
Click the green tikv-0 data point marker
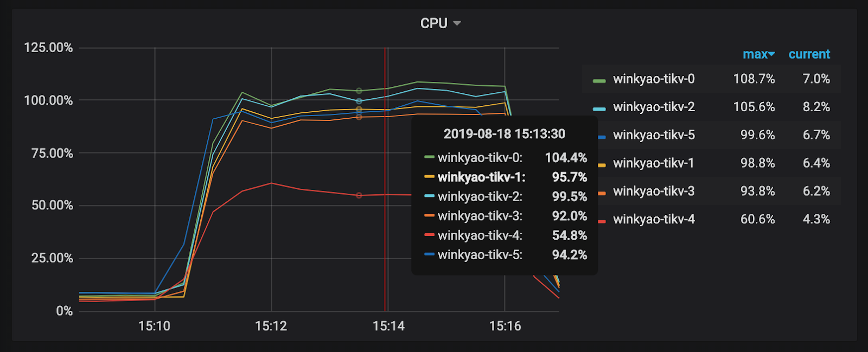point(359,91)
